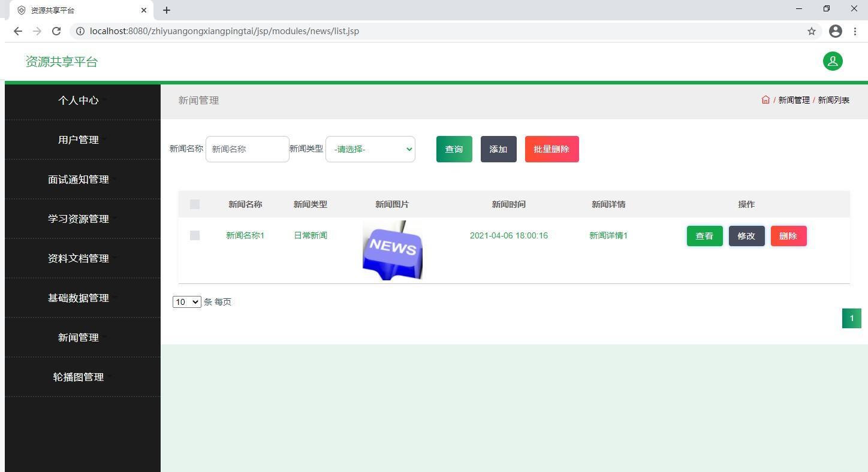Screen dimensions: 868x472
Task: Click the home icon in breadcrumb
Action: click(765, 100)
